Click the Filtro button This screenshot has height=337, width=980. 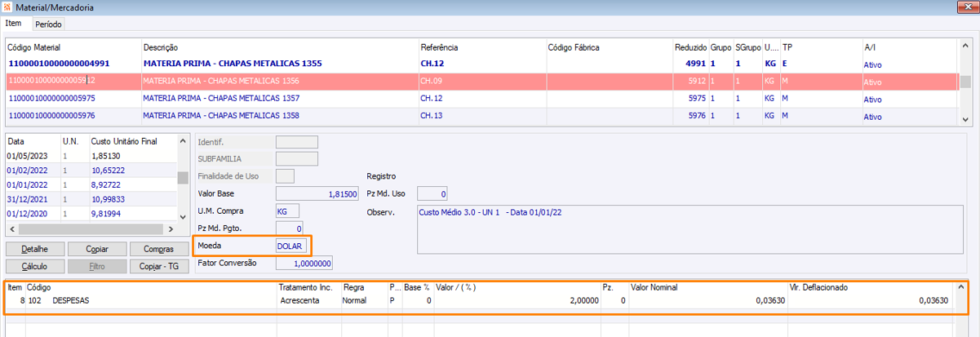(97, 266)
